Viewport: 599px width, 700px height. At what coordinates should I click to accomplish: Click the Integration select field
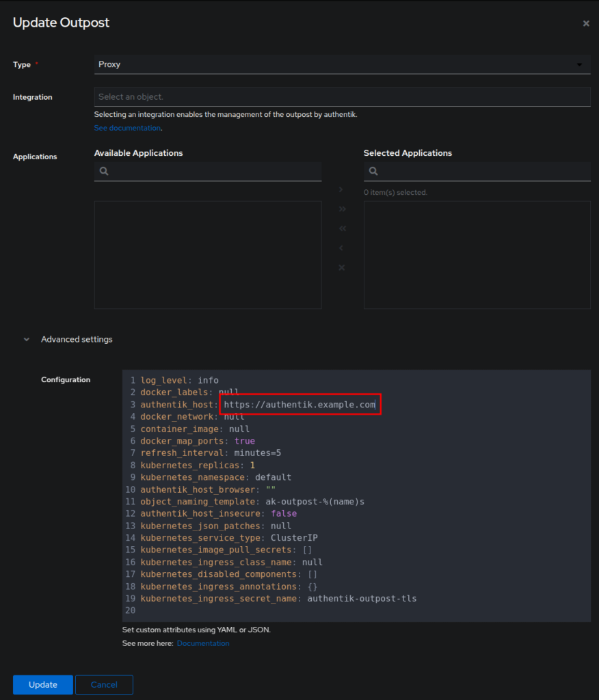click(342, 97)
